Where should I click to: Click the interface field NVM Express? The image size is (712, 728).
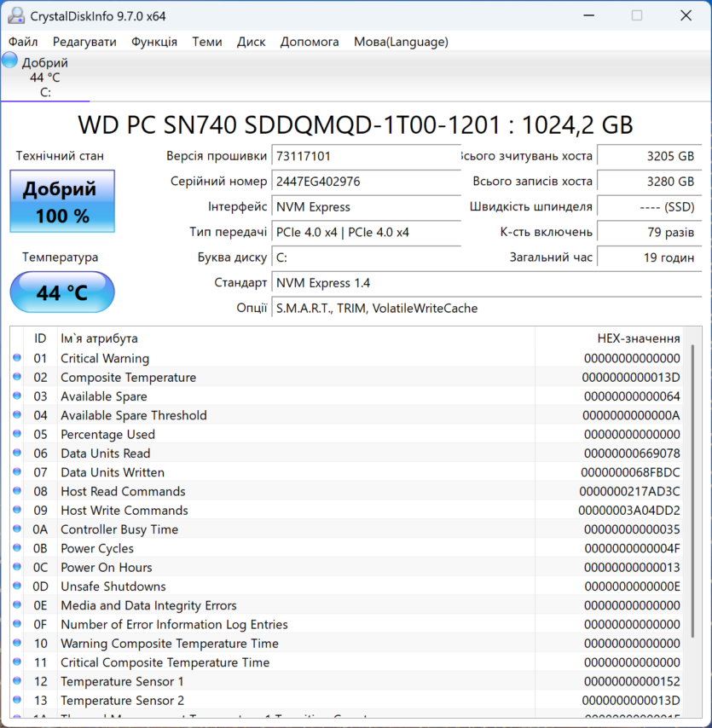tap(366, 207)
